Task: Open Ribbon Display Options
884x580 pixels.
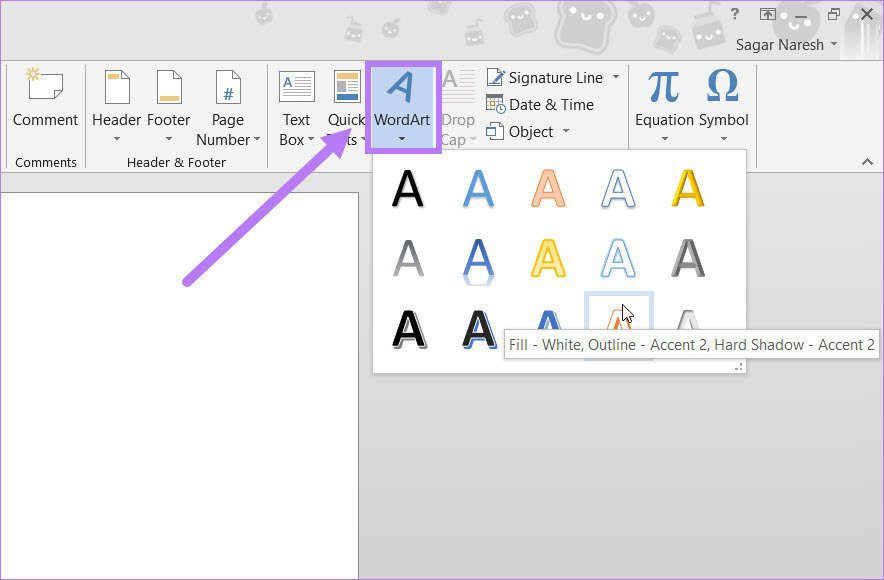Action: tap(767, 15)
